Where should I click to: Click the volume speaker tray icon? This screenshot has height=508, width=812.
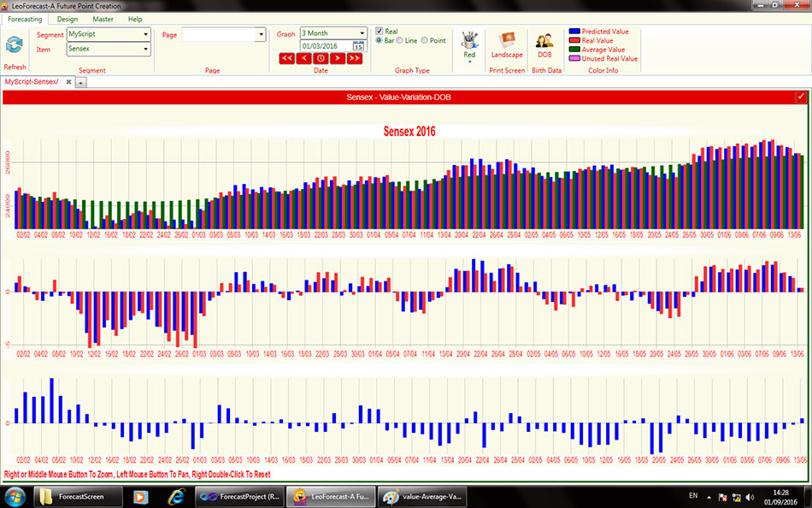click(x=750, y=497)
